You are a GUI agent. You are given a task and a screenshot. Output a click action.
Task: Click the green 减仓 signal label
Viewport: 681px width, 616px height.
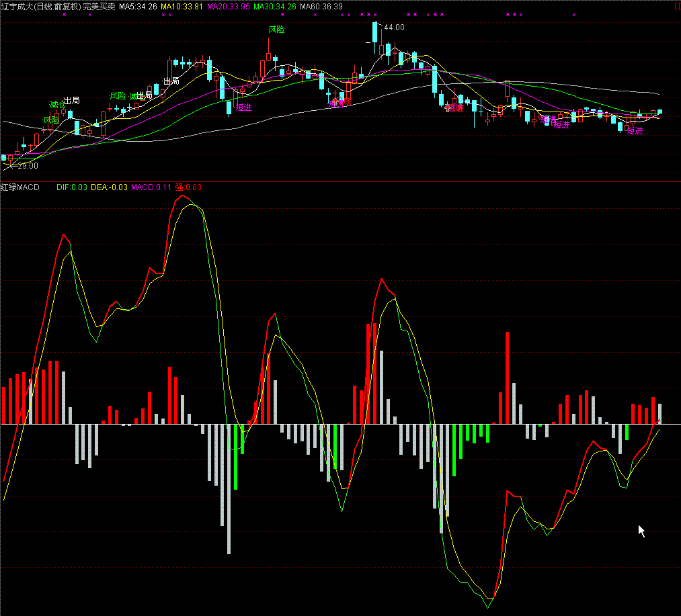[x=57, y=105]
